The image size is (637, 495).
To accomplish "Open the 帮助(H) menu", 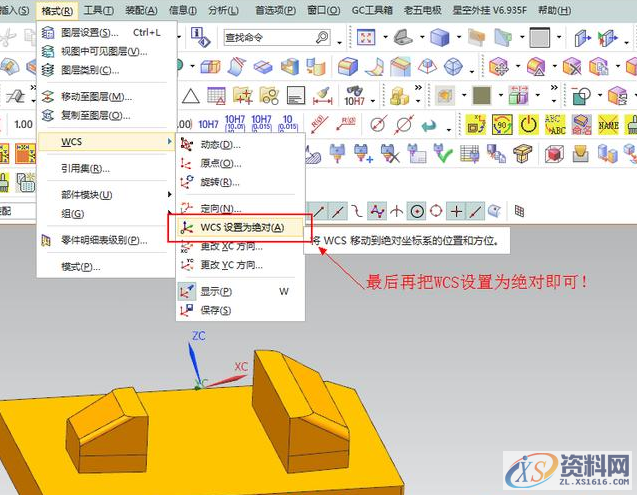I will pyautogui.click(x=555, y=11).
